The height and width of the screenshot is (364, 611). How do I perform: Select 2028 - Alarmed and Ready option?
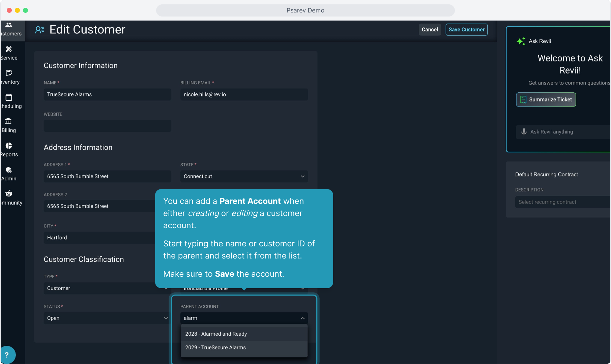click(x=244, y=334)
